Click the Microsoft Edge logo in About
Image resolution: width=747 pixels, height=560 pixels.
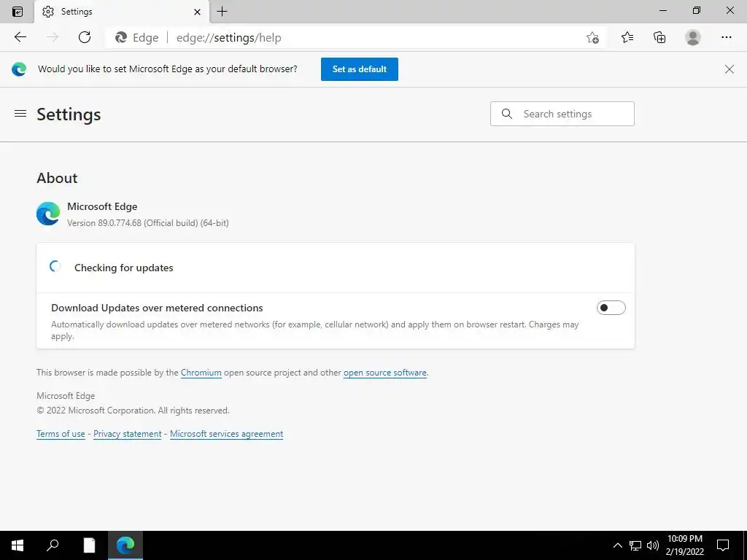(x=48, y=214)
